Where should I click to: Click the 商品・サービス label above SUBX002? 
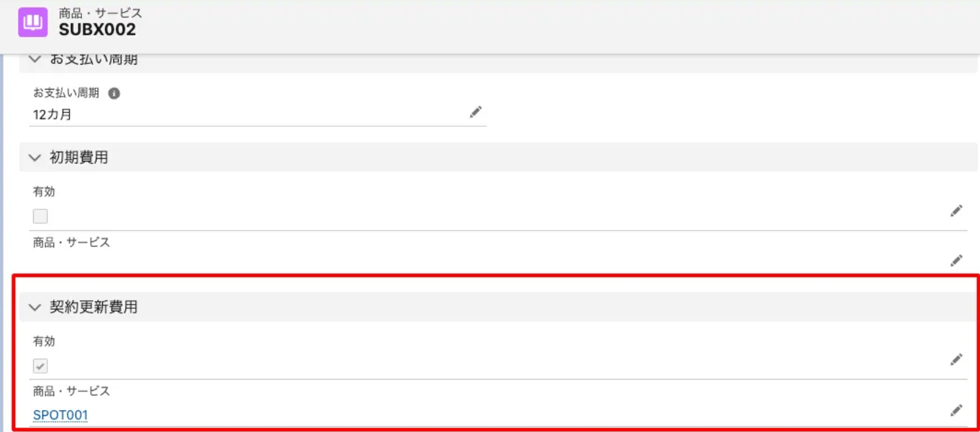[100, 13]
